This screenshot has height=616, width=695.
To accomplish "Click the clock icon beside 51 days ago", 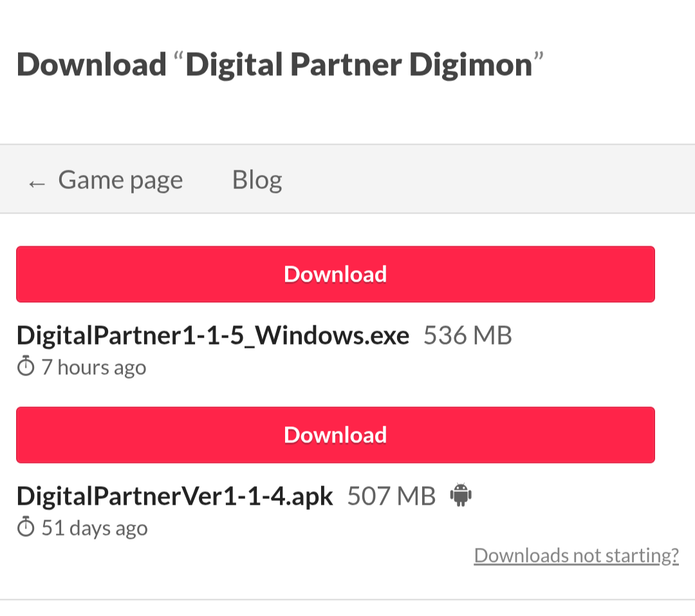I will tap(26, 527).
